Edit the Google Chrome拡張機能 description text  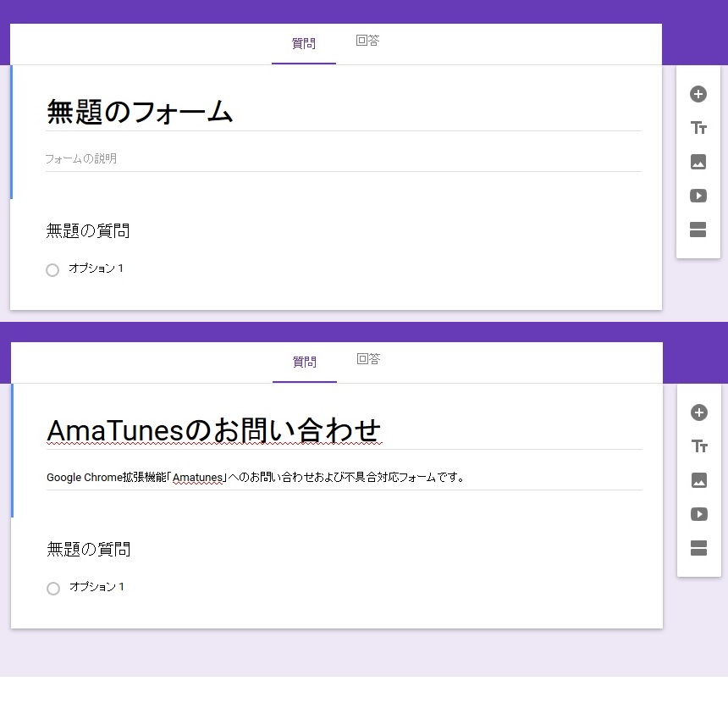coord(344,478)
